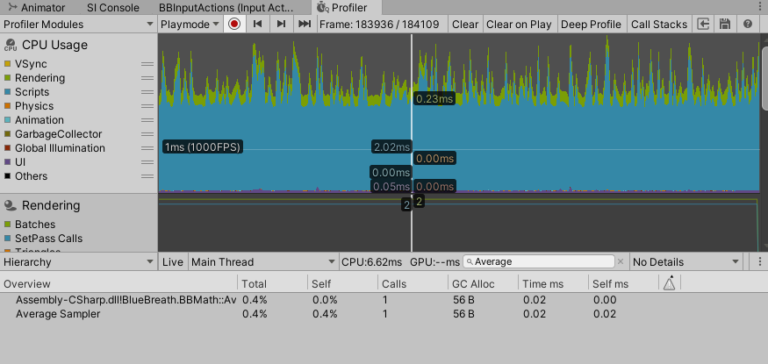Toggle Deep Profile mode
The image size is (768, 364).
click(591, 24)
